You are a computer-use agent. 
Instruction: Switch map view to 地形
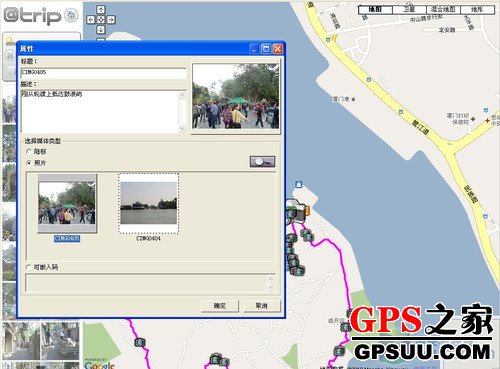pyautogui.click(x=477, y=9)
